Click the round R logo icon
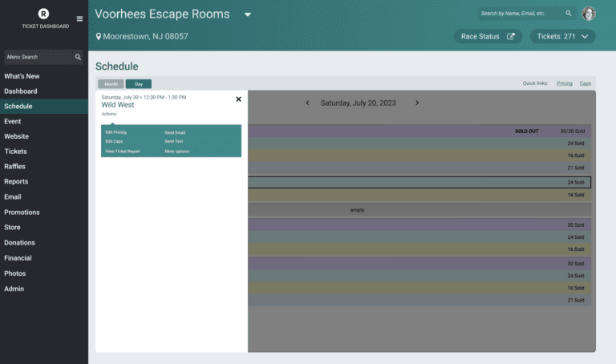The width and height of the screenshot is (616, 364). (43, 14)
